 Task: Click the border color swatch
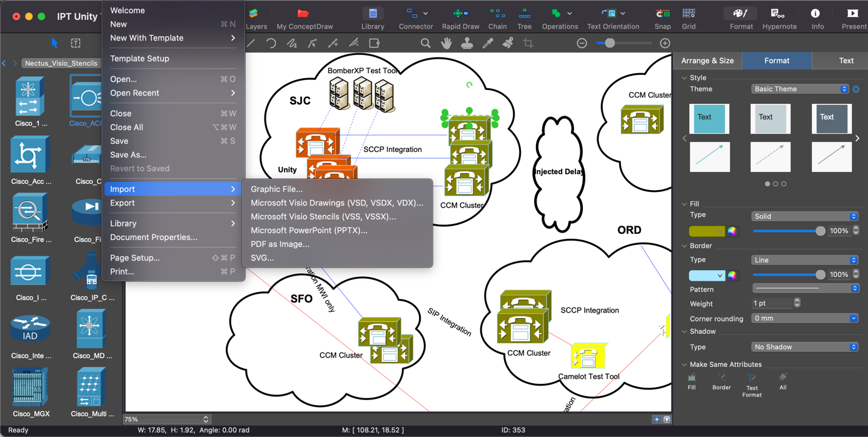tap(707, 275)
